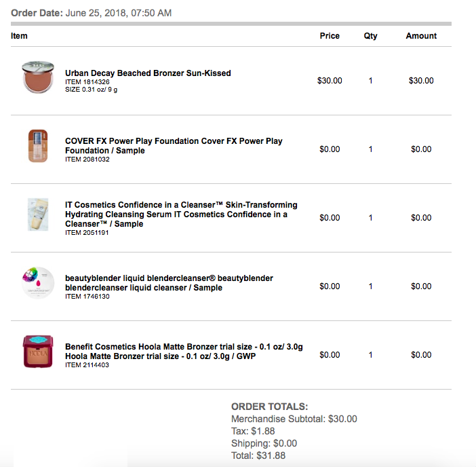Click the Urban Decay bronzer product image
This screenshot has width=476, height=467.
coord(38,77)
